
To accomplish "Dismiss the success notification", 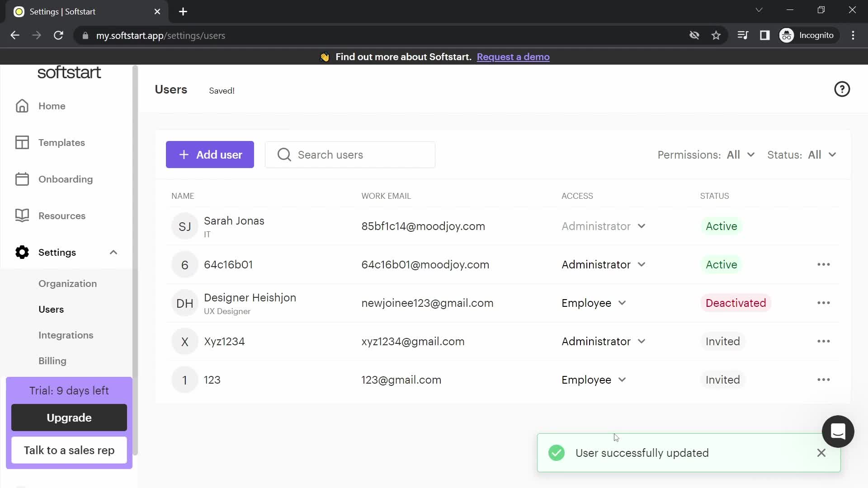I will [821, 453].
